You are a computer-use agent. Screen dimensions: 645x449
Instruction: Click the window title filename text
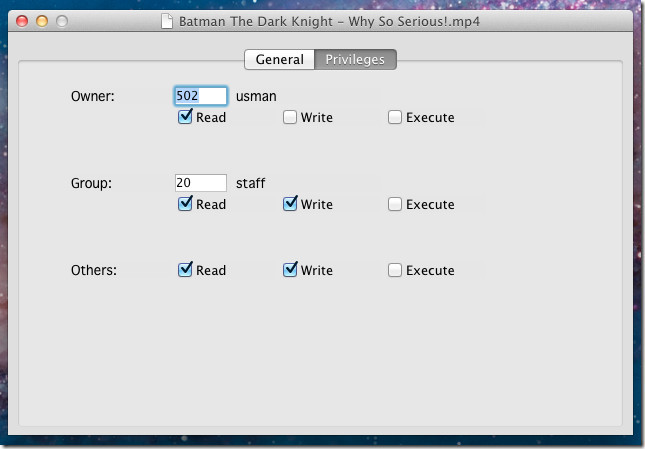329,21
